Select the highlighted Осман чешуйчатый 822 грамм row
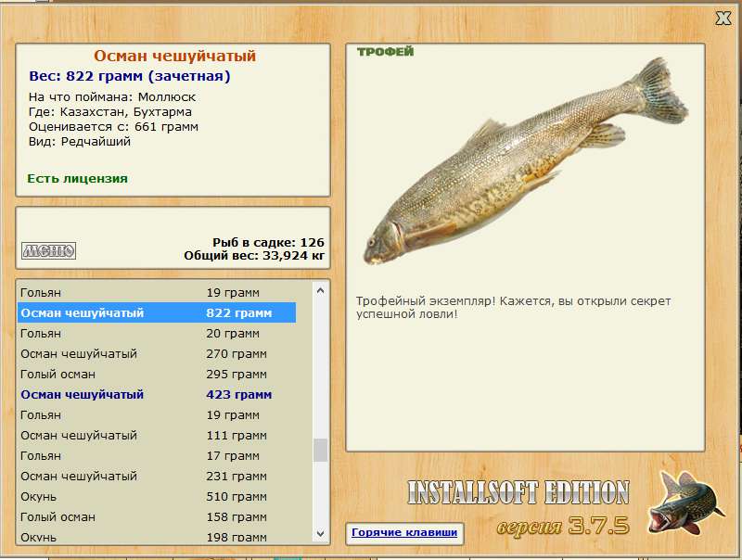The image size is (742, 560). pos(157,313)
